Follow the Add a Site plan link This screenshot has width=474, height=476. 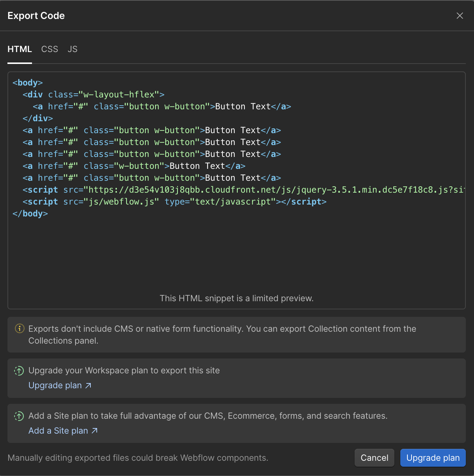(x=58, y=430)
